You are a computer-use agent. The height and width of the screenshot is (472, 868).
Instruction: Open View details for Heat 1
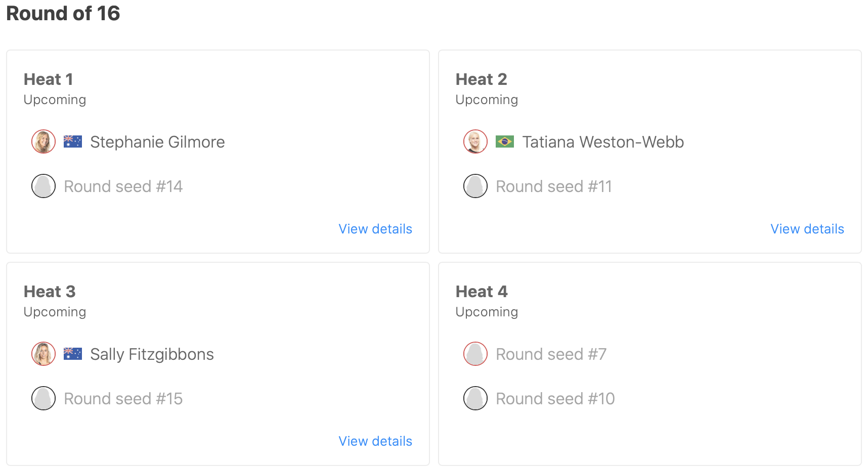(375, 229)
